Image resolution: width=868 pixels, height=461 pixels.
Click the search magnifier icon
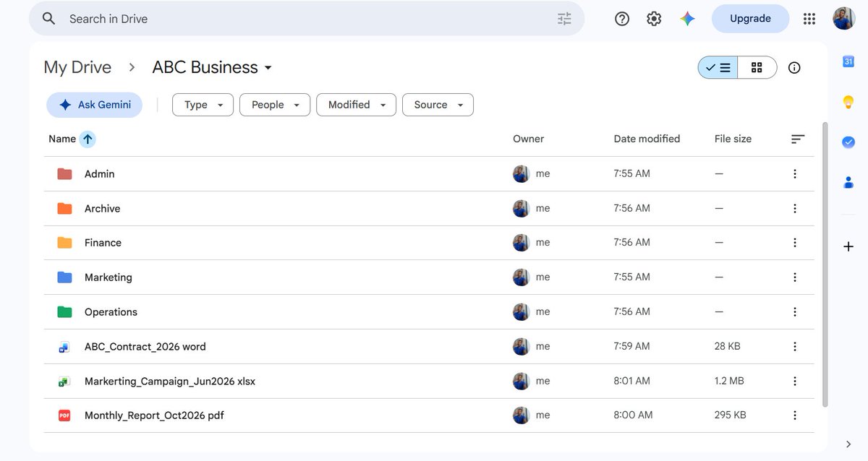[x=48, y=19]
